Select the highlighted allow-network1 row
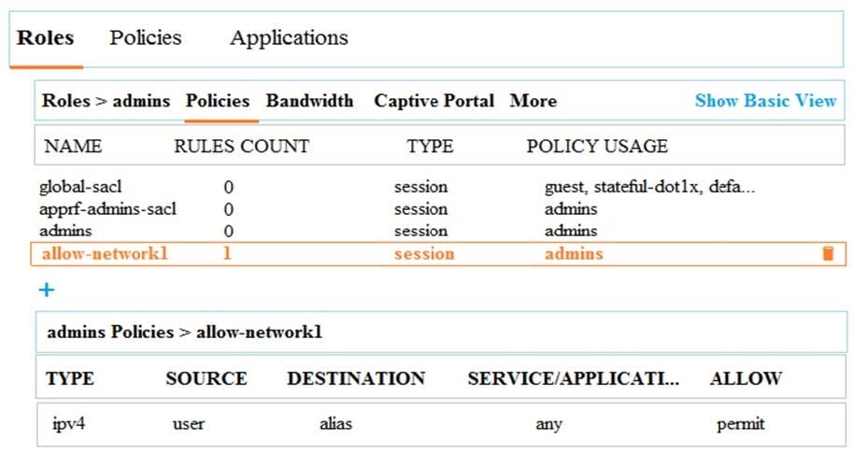868x468 pixels. pyautogui.click(x=105, y=253)
